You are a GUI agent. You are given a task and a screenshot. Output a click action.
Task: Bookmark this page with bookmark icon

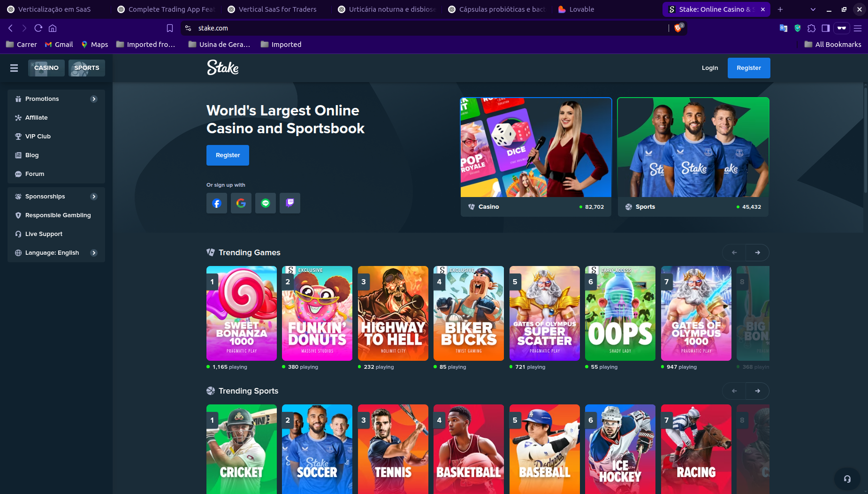[x=170, y=28]
